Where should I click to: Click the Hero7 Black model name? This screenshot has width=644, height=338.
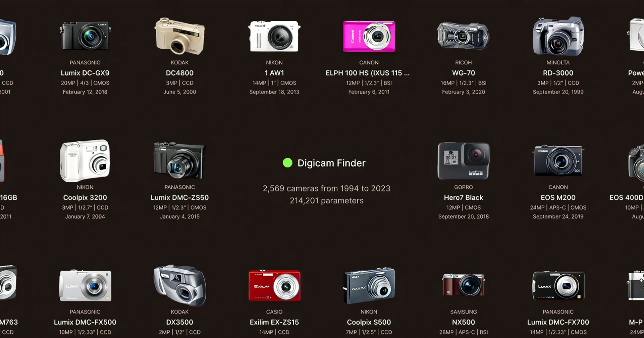pyautogui.click(x=464, y=198)
